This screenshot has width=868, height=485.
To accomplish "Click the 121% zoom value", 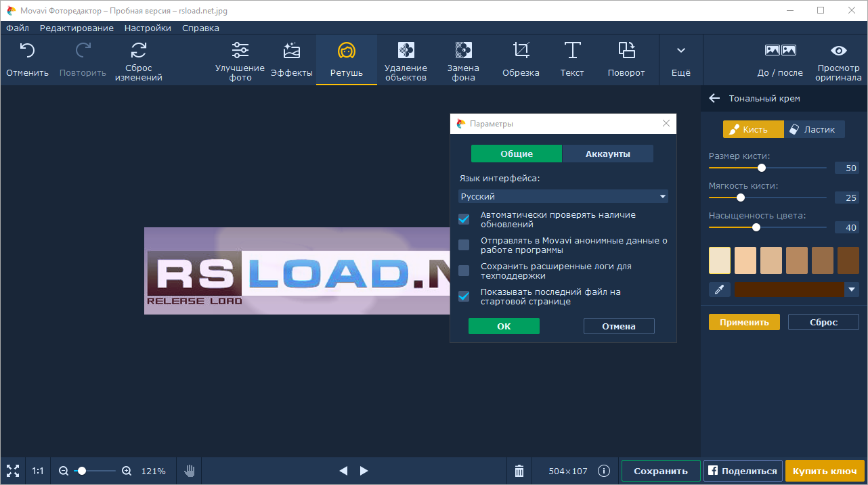I will click(153, 471).
